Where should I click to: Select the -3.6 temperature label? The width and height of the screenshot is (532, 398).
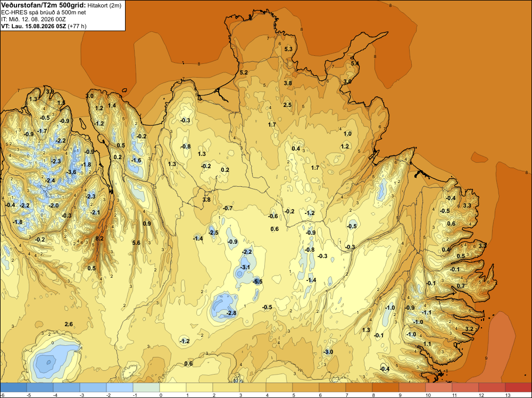[x=72, y=172]
